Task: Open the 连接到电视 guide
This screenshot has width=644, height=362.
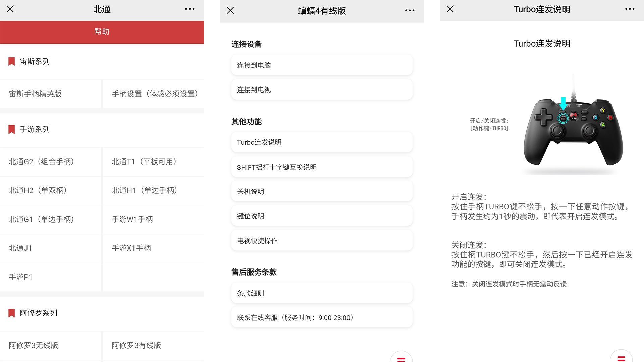Action: pos(321,89)
